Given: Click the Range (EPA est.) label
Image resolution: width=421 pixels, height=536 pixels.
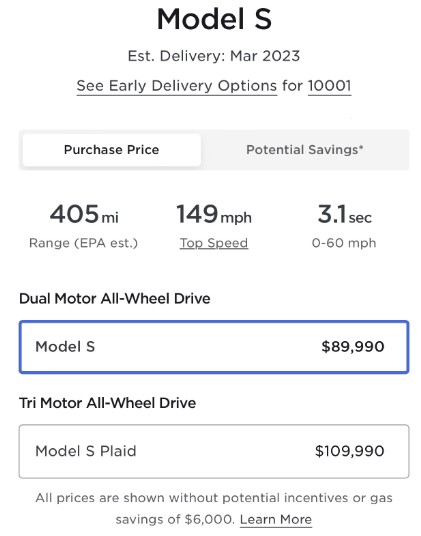Looking at the screenshot, I should coord(83,243).
